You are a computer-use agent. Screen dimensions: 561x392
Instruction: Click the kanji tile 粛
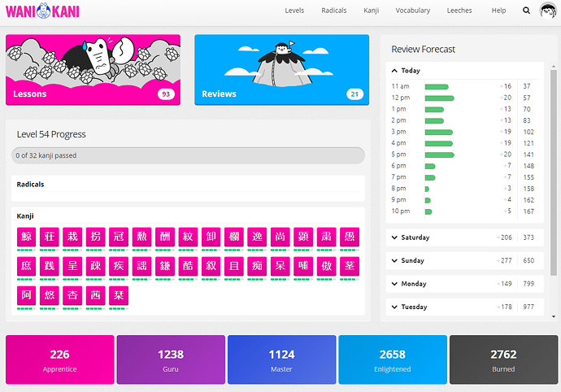[326, 237]
